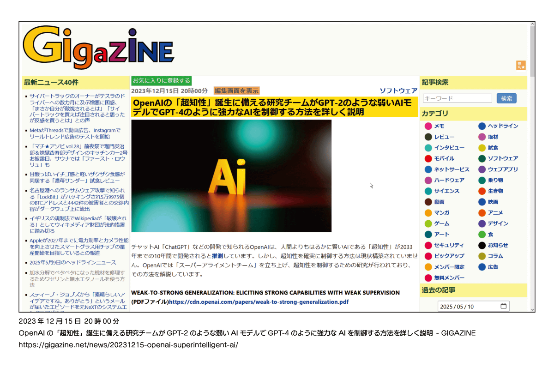Viewport: 554px width, 392px height.
Task: Open the ソフトウェア tag beside the article date
Action: (x=398, y=91)
